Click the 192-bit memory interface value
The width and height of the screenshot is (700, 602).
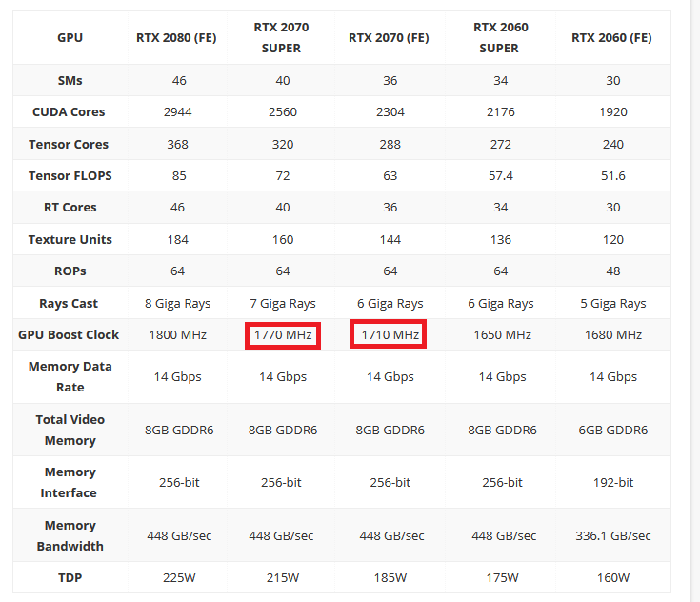point(613,482)
